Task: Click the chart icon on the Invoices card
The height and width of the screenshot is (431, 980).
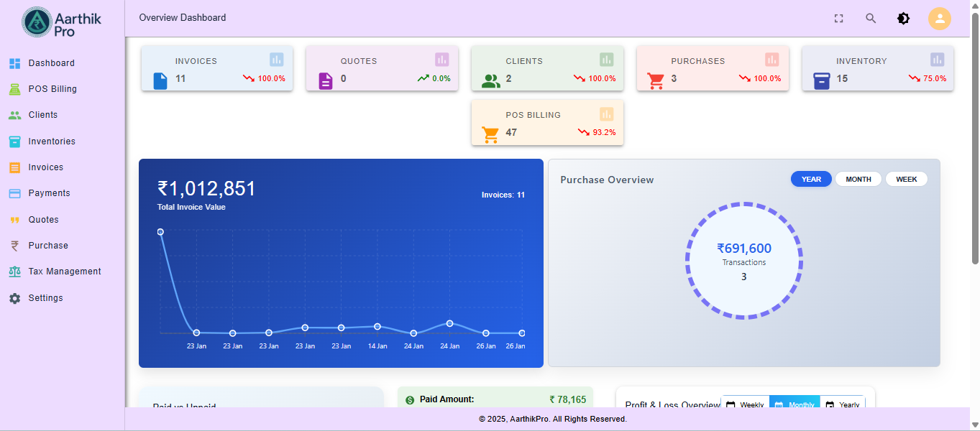Action: (x=275, y=60)
